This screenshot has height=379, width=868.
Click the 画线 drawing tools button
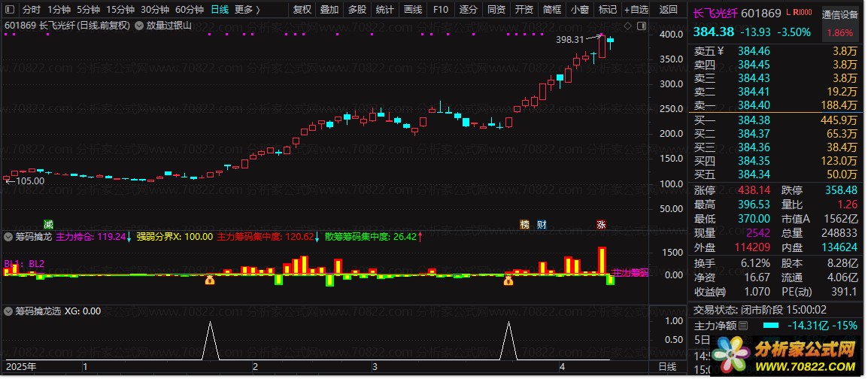coord(413,10)
